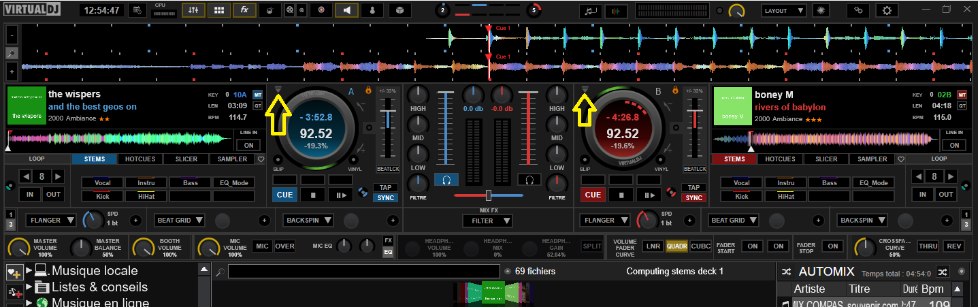The height and width of the screenshot is (307, 980).
Task: Zoom in waveform with the plus button
Action: click(12, 71)
